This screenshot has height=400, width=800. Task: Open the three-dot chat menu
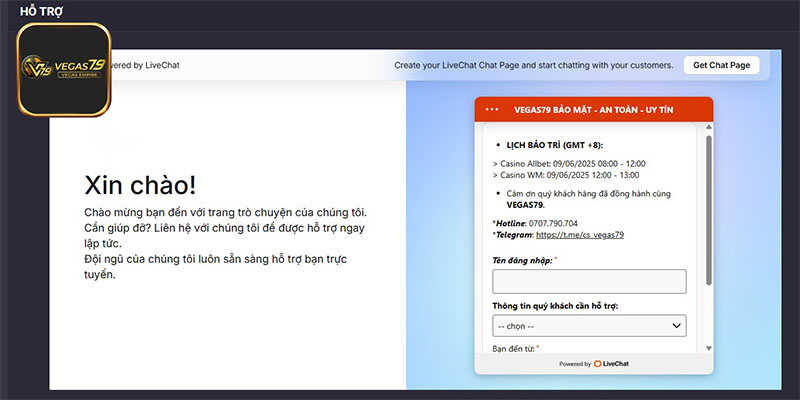tap(491, 109)
